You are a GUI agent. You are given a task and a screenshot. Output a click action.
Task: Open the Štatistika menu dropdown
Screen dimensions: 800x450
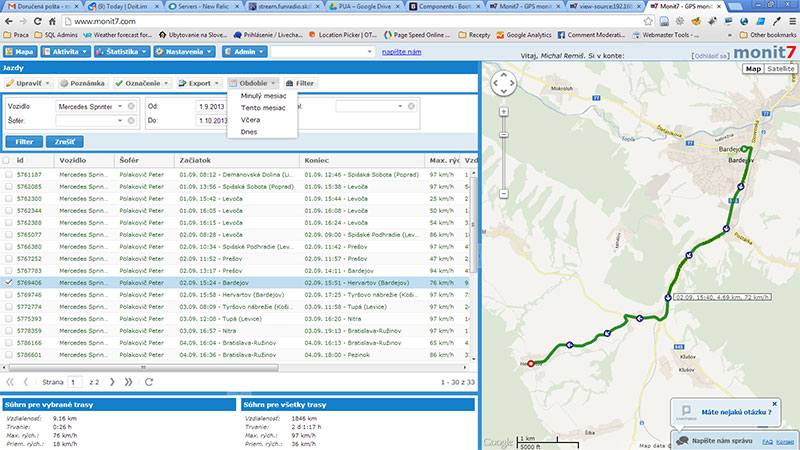pos(123,50)
